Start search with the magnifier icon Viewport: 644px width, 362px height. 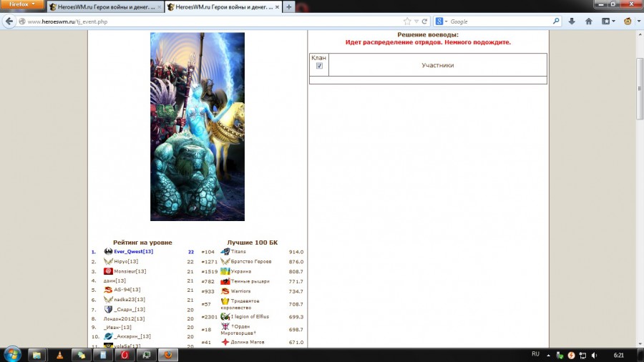(556, 21)
